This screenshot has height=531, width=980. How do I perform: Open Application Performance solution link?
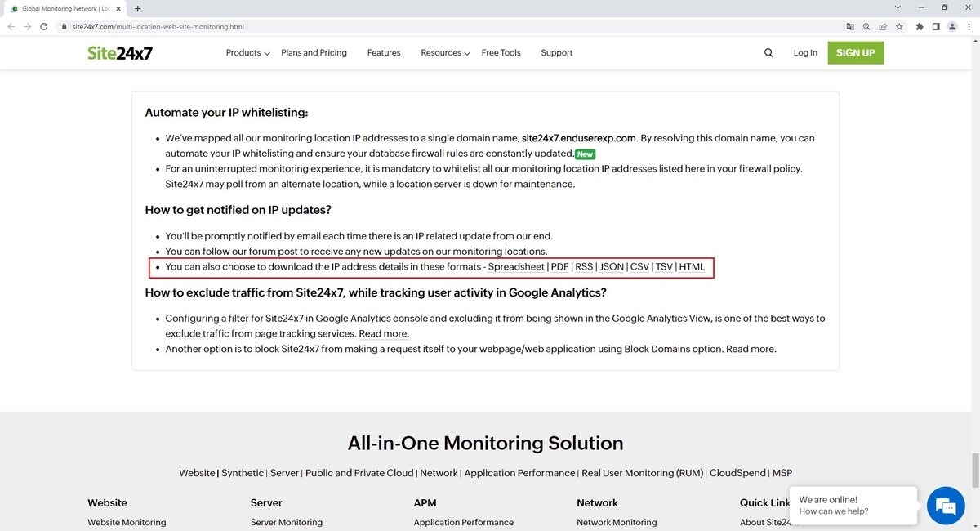(x=519, y=473)
